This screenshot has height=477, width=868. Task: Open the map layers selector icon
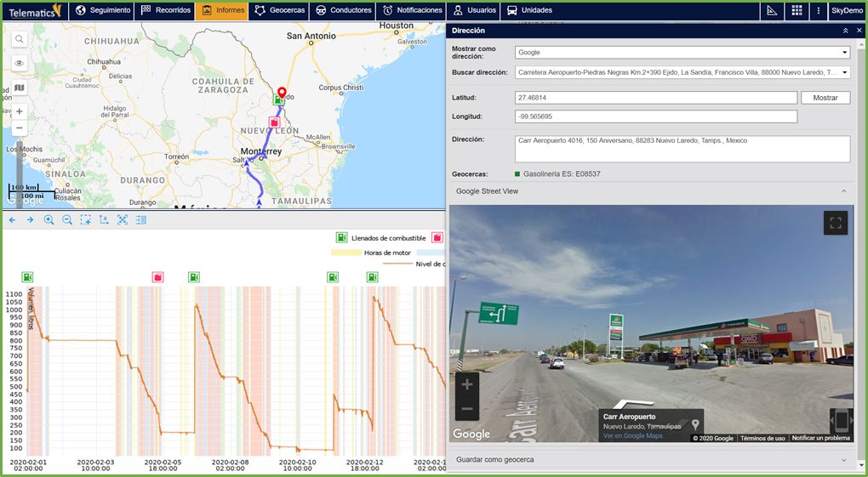20,88
